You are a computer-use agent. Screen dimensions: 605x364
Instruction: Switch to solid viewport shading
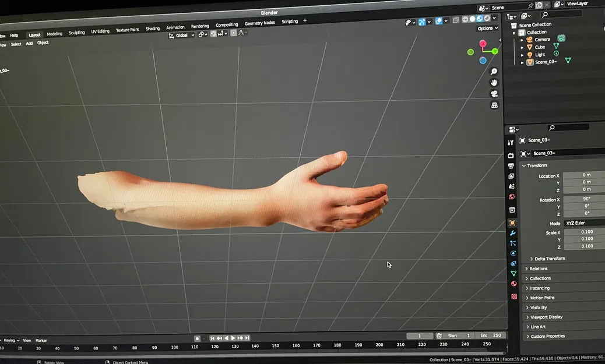point(472,19)
